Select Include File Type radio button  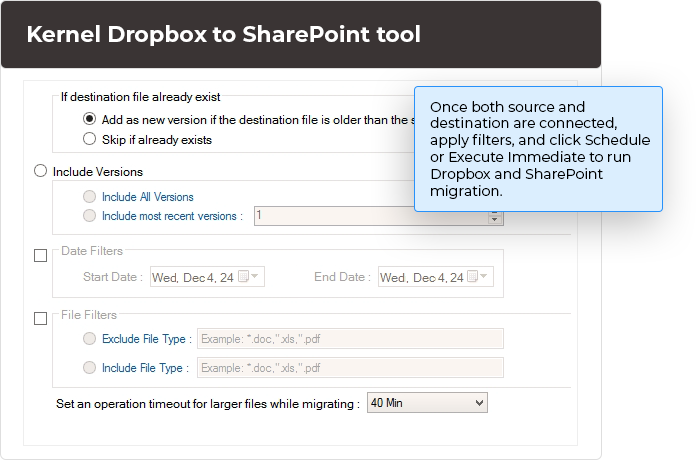point(89,368)
